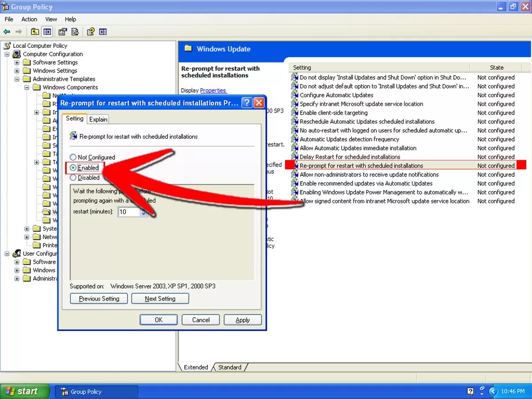Click the Show/Hide Action Pane toolbar icon
532x399 pixels.
tap(103, 32)
